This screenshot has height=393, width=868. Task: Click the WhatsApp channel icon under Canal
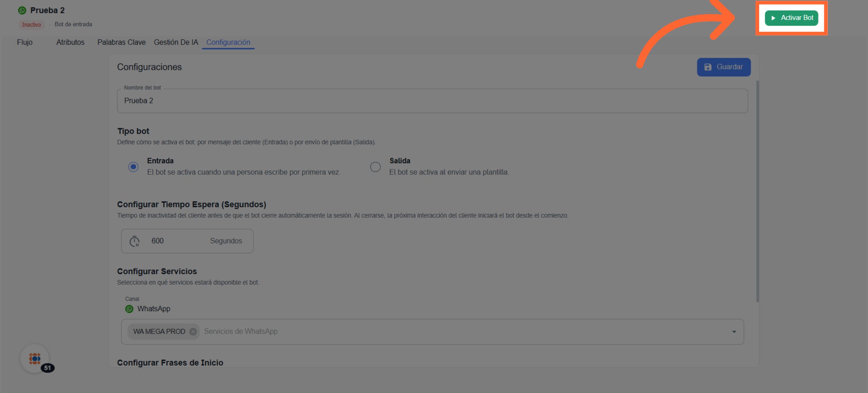point(129,309)
